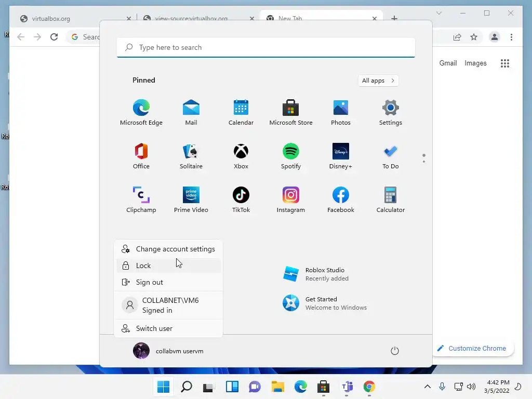Select COLLABNET\VM6 signed-in account entry
Image resolution: width=532 pixels, height=399 pixels.
169,305
